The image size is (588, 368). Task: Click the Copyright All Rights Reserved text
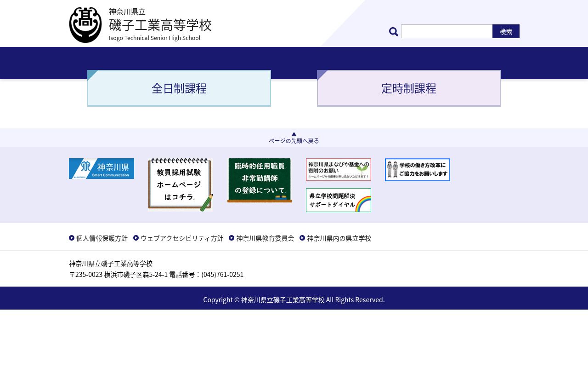pyautogui.click(x=294, y=300)
